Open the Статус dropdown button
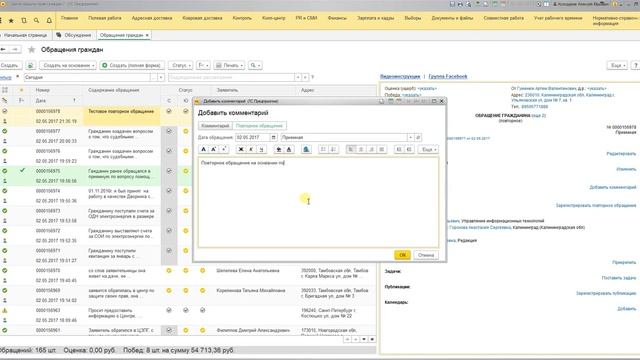This screenshot has height=360, width=640. pyautogui.click(x=180, y=65)
